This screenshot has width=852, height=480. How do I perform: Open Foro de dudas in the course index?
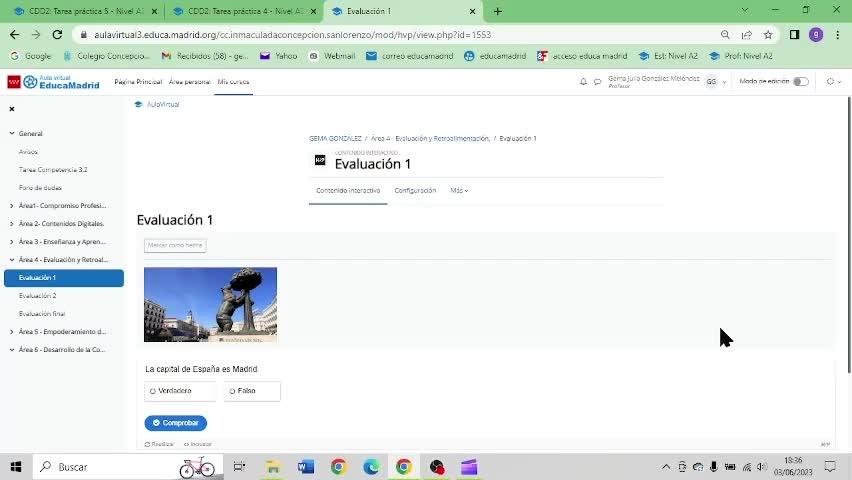click(40, 188)
